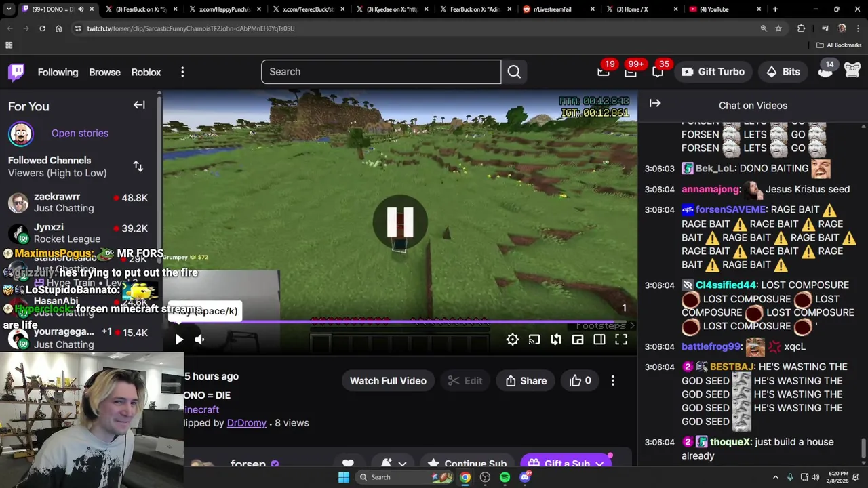Open the Roblox category link

146,72
